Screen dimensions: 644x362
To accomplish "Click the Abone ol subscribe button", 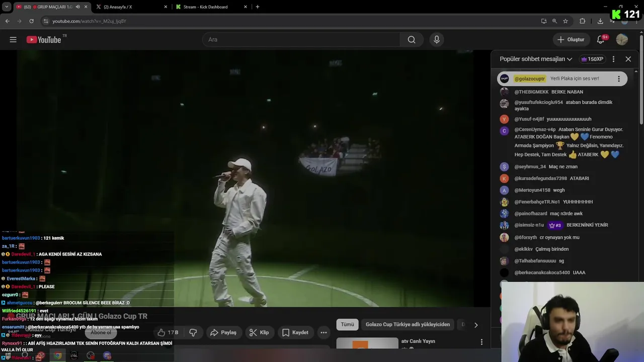I will [101, 332].
